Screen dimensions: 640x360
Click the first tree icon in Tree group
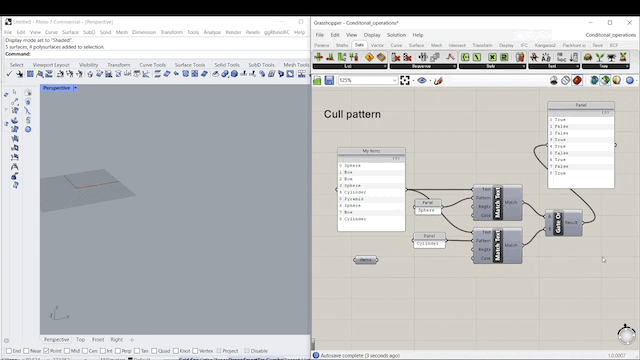[x=588, y=57]
